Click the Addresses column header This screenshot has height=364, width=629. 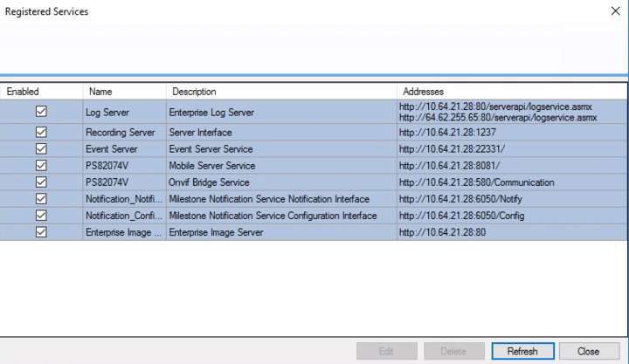click(510, 92)
